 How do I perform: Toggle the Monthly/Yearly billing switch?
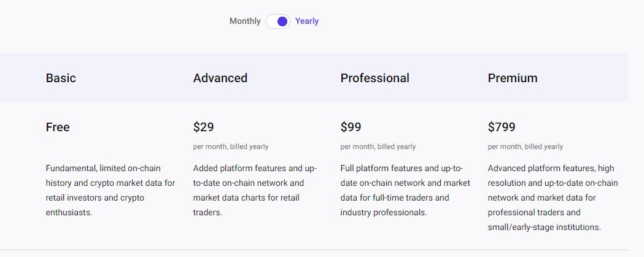click(x=278, y=21)
